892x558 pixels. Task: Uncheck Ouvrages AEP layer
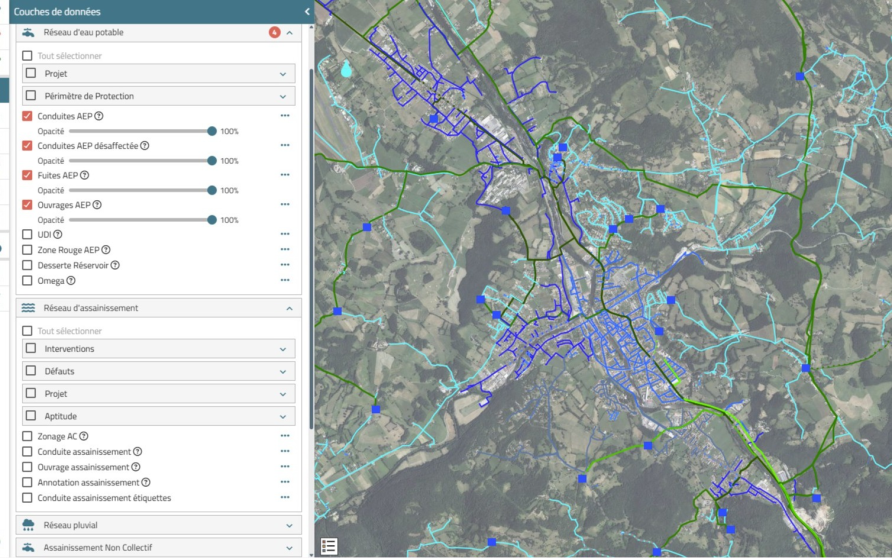click(27, 205)
